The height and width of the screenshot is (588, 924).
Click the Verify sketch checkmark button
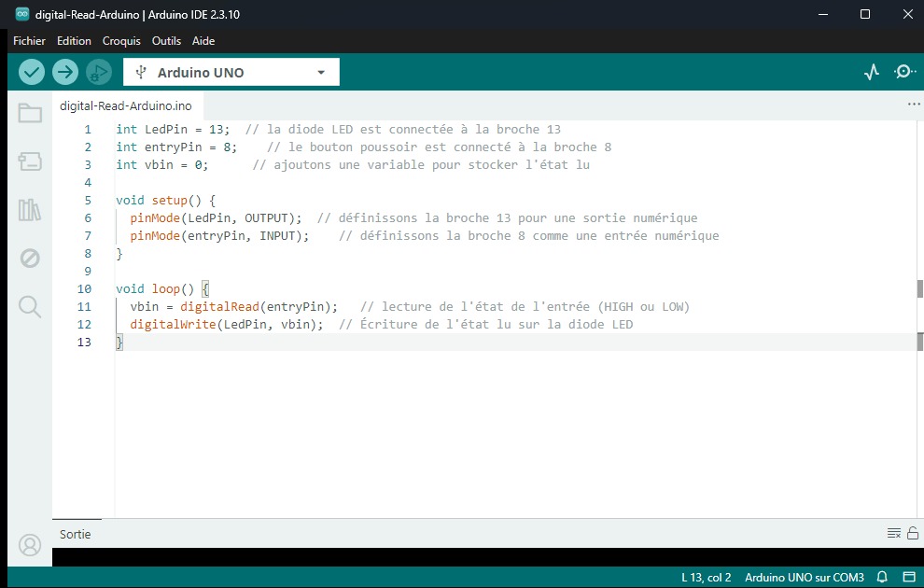pos(32,73)
